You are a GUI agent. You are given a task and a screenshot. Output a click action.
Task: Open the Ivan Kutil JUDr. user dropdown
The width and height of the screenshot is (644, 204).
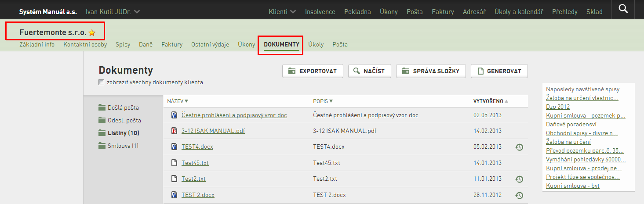coord(113,12)
